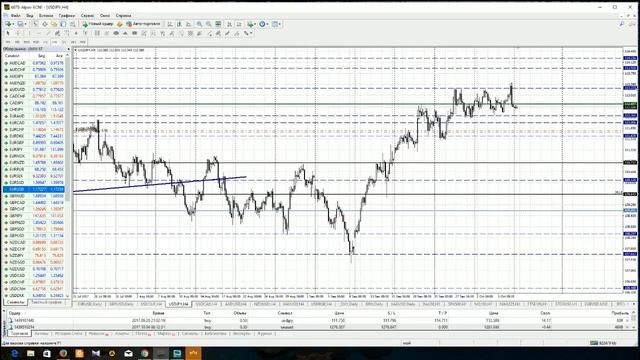Image resolution: width=640 pixels, height=360 pixels.
Task: Toggle the Navigator panel toolbar icon
Action: tap(54, 24)
